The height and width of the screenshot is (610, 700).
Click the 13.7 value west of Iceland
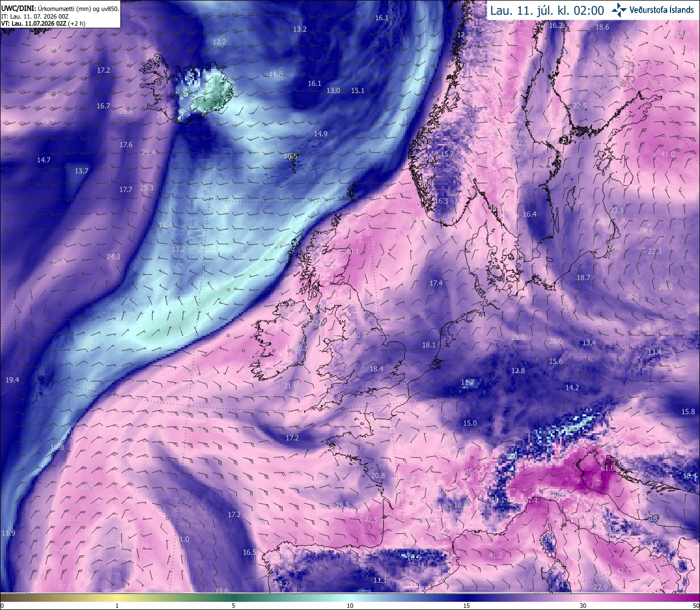pyautogui.click(x=81, y=171)
